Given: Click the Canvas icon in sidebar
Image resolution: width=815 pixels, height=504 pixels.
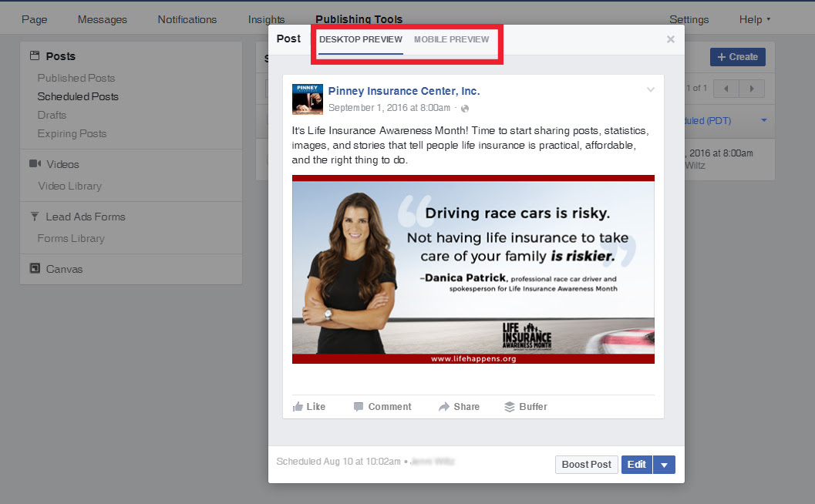Looking at the screenshot, I should 35,269.
